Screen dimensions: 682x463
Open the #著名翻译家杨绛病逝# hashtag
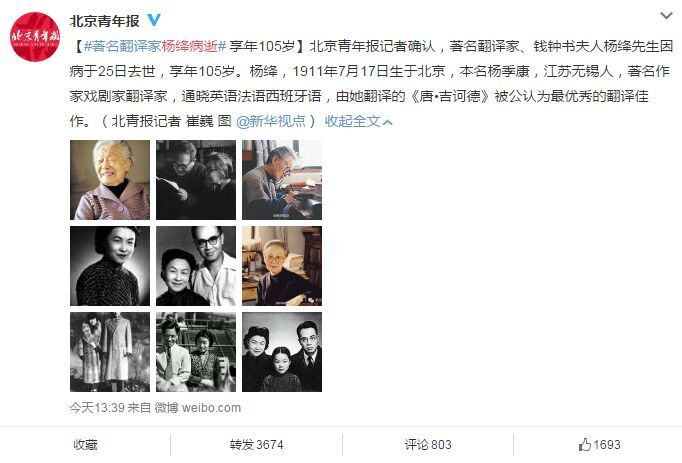click(x=155, y=46)
